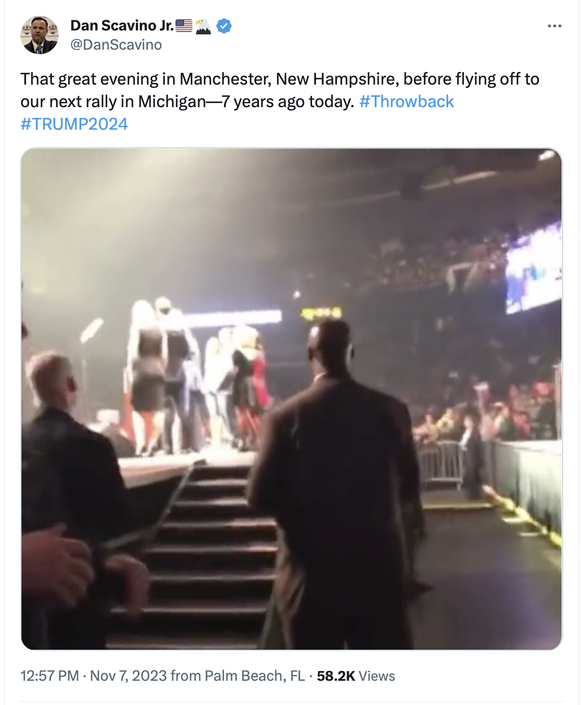This screenshot has height=705, width=588.
Task: Open the Dan Scavino Jr. display name
Action: click(122, 25)
